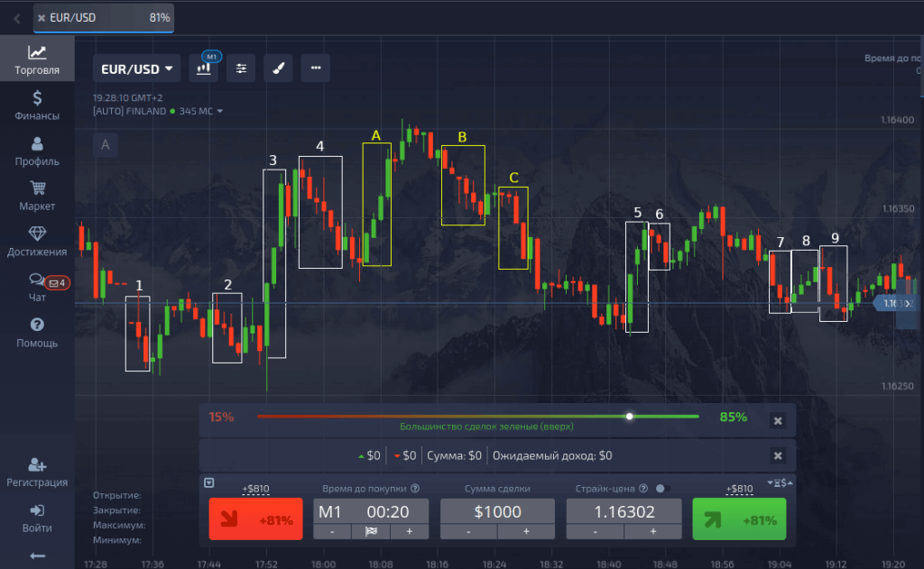Expand the FINLAND server latency dropdown
This screenshot has height=569, width=924.
[219, 112]
